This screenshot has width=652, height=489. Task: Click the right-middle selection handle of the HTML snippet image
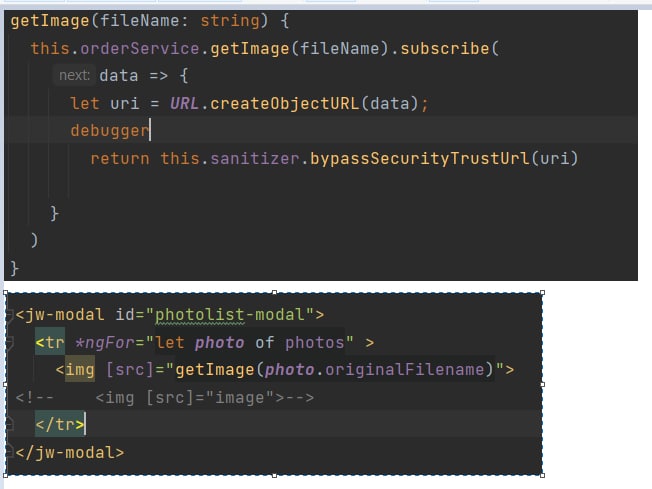pyautogui.click(x=543, y=384)
